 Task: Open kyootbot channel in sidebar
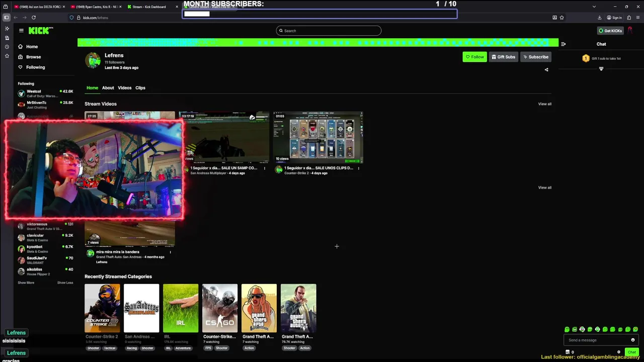(45, 249)
